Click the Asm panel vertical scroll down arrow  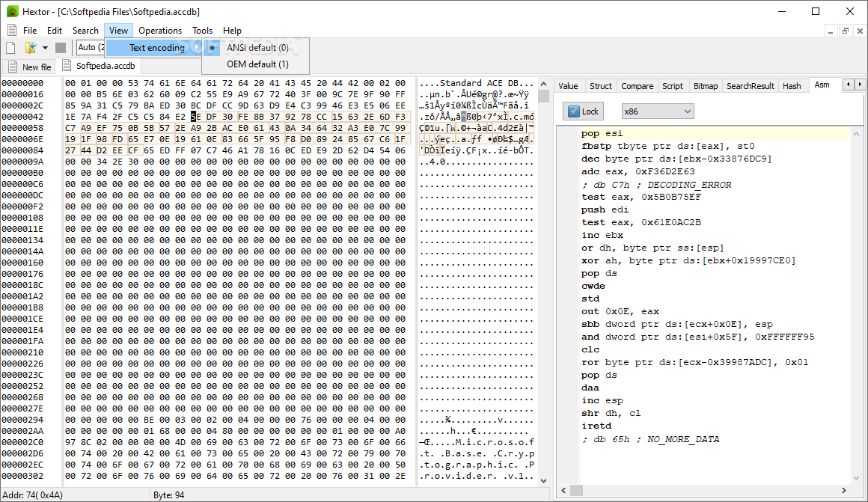pyautogui.click(x=856, y=477)
